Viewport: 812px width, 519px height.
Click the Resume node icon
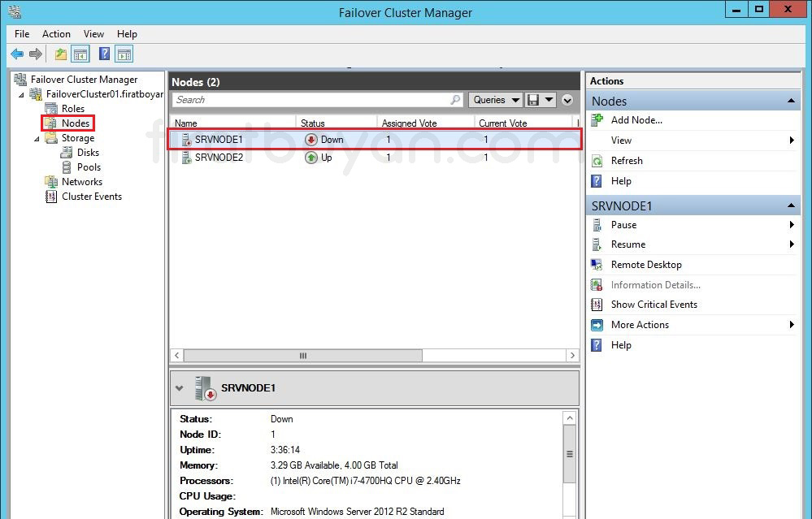click(597, 244)
